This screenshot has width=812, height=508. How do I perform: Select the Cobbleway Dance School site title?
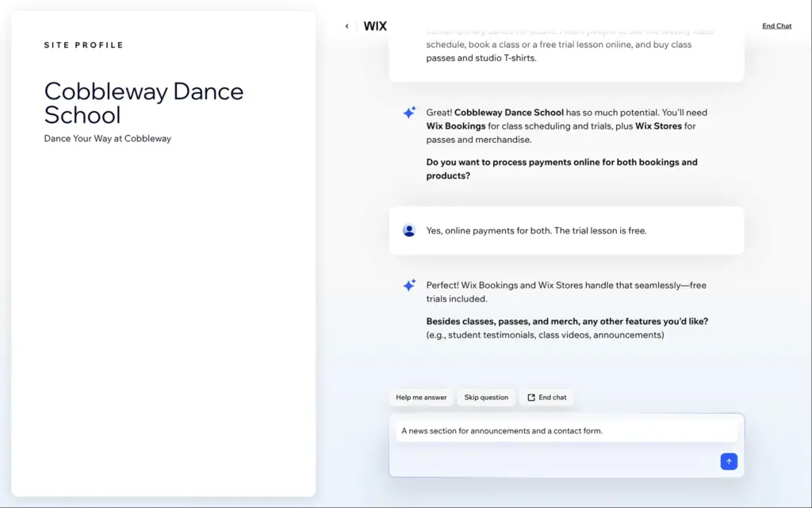(144, 102)
